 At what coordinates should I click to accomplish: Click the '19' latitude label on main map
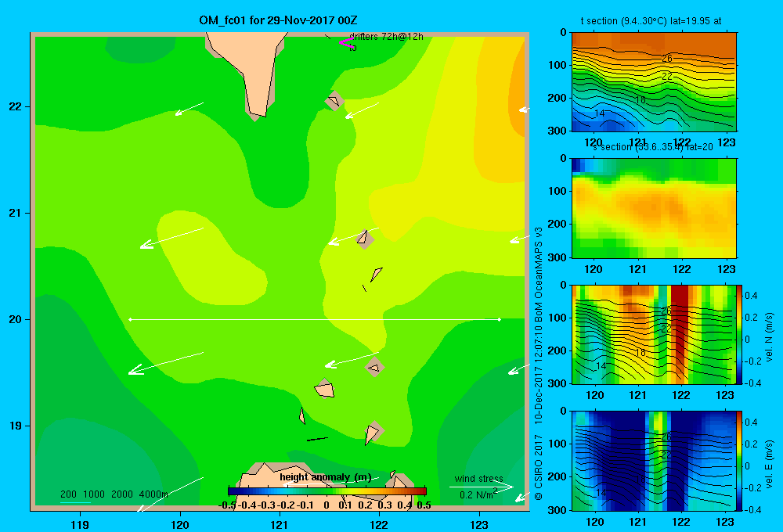16,426
